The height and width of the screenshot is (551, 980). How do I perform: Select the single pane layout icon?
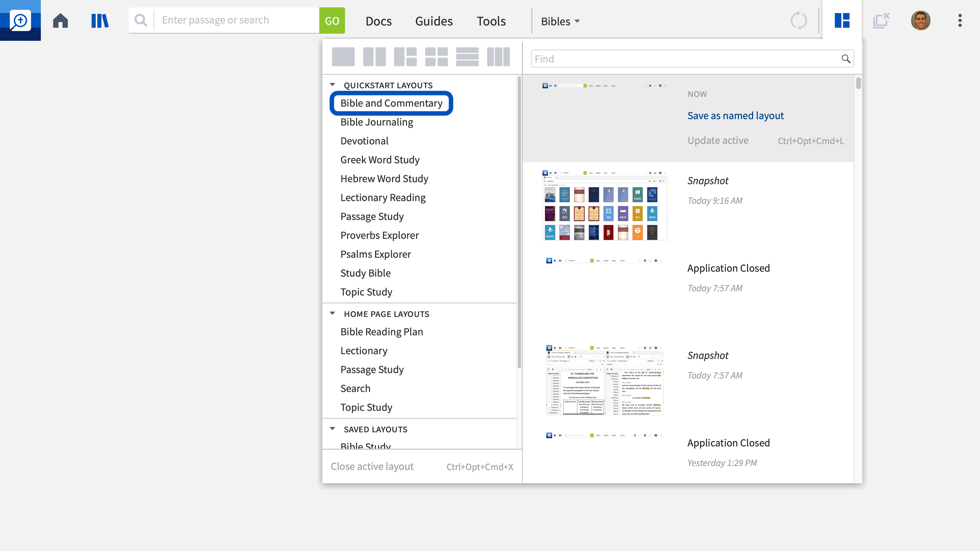tap(343, 57)
